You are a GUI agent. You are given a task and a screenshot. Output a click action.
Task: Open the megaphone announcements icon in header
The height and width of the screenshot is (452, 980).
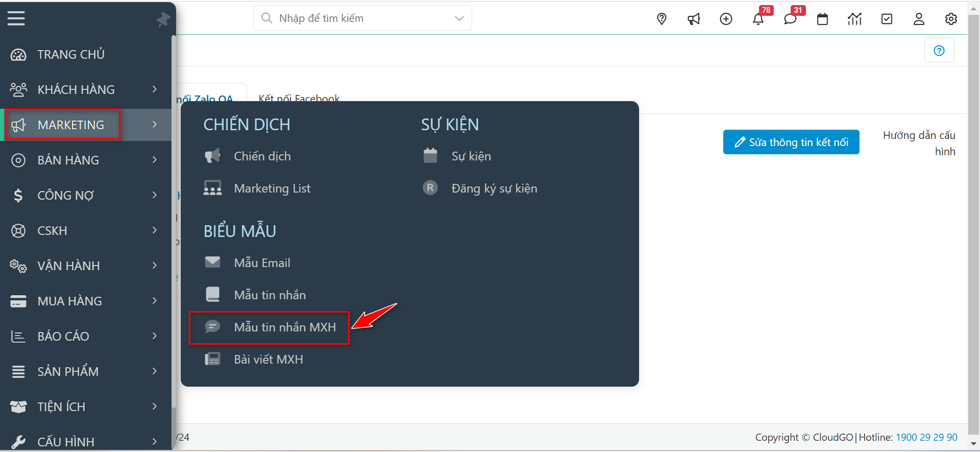[x=694, y=19]
